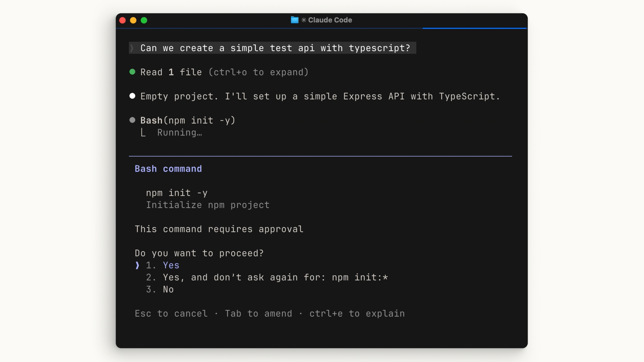Expand the Read 1 file entry
Viewport: 644px width, 362px height.
point(171,72)
